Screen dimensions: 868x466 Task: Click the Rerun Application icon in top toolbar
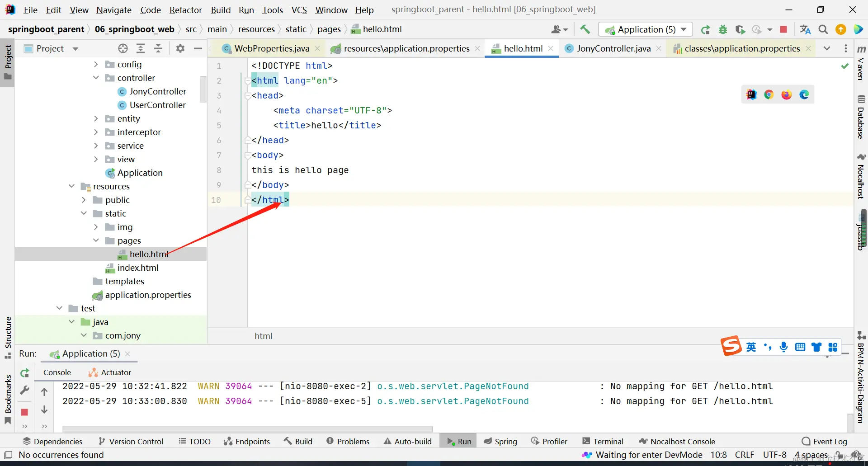[x=705, y=30]
